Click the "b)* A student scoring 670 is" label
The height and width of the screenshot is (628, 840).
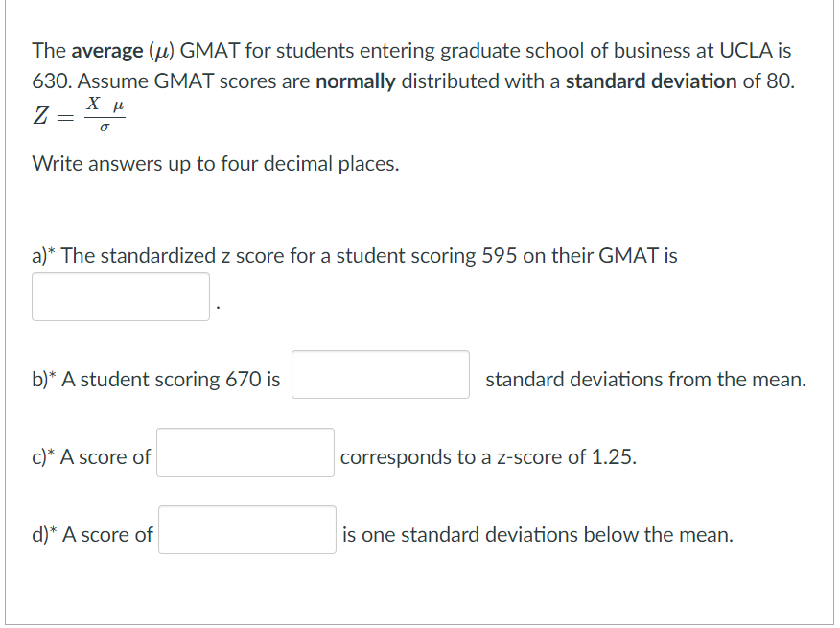[156, 380]
